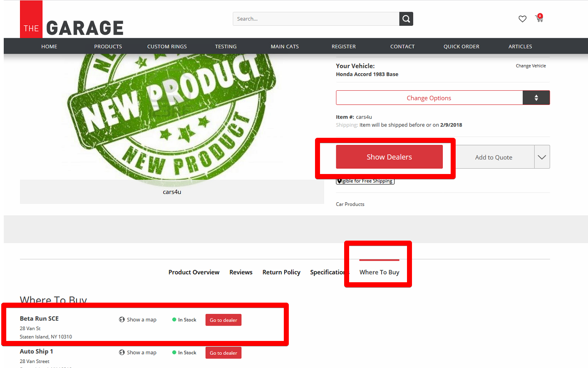
Task: Click the Beta Run SCE dealer name
Action: [x=39, y=318]
